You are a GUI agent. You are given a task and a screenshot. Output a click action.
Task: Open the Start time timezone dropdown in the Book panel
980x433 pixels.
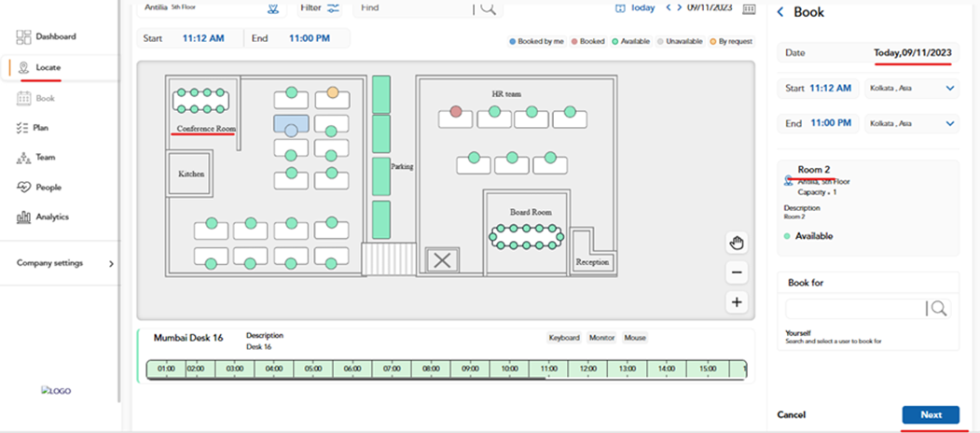[912, 89]
